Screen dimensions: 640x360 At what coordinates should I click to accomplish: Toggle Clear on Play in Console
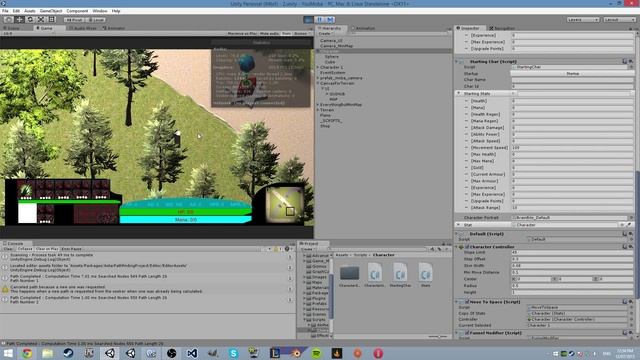tap(47, 249)
